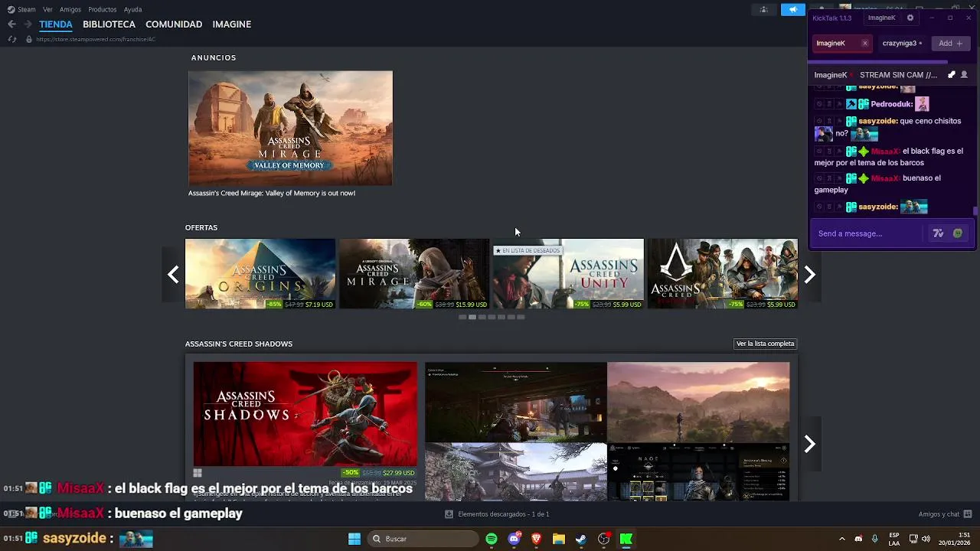
Task: Expand hidden system tray icons
Action: click(x=842, y=539)
